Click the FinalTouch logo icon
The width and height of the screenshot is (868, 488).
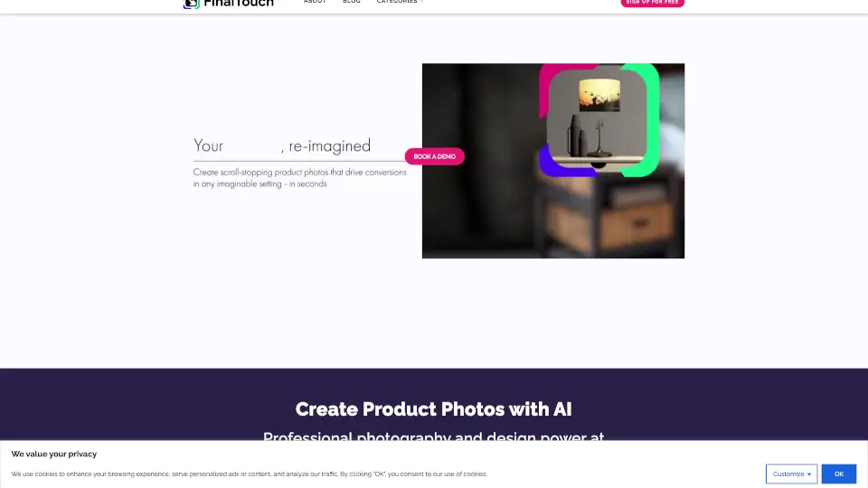[191, 4]
